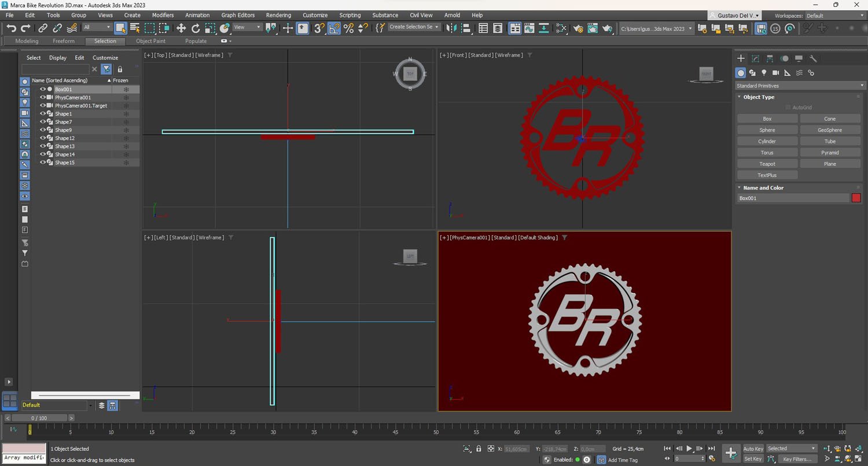868x466 pixels.
Task: Open the Hierarchy panel tab icon
Action: [770, 58]
